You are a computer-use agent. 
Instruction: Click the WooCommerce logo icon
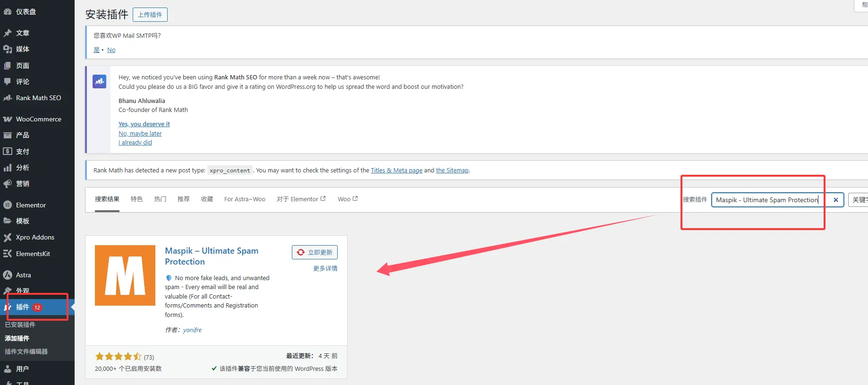click(x=8, y=119)
